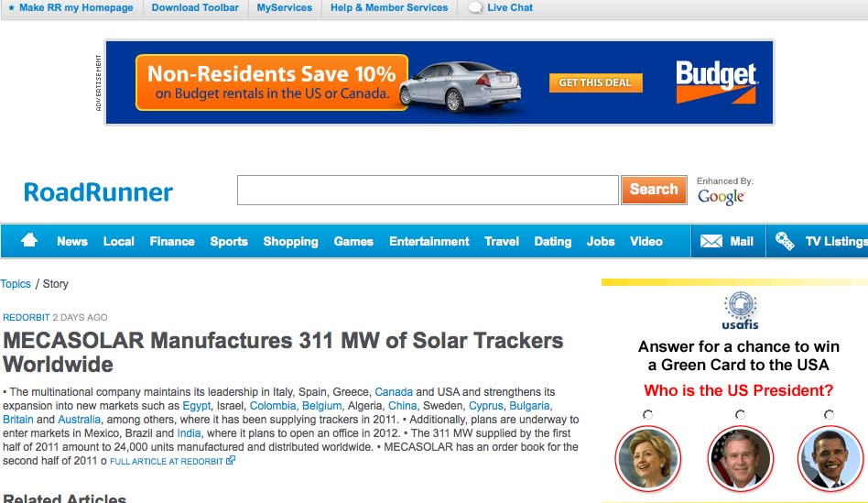Open the Sports section
The image size is (868, 503).
[229, 242]
